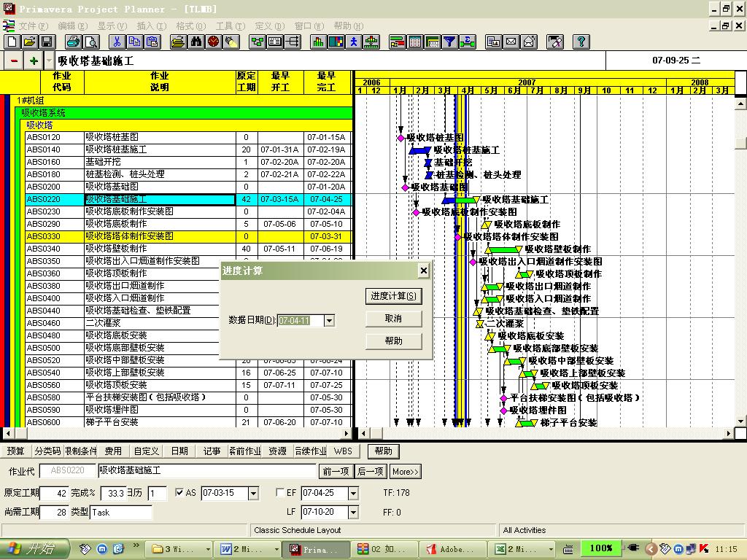Screen dimensions: 747x560
Task: Click the Open project folder icon
Action: pyautogui.click(x=29, y=42)
